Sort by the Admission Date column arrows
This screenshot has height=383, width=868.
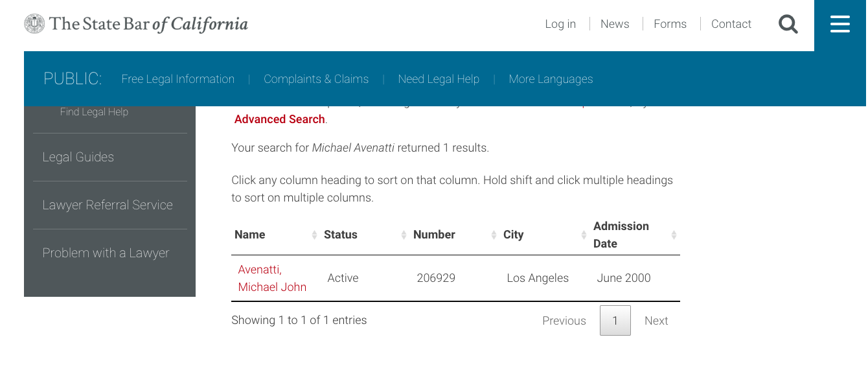point(674,235)
